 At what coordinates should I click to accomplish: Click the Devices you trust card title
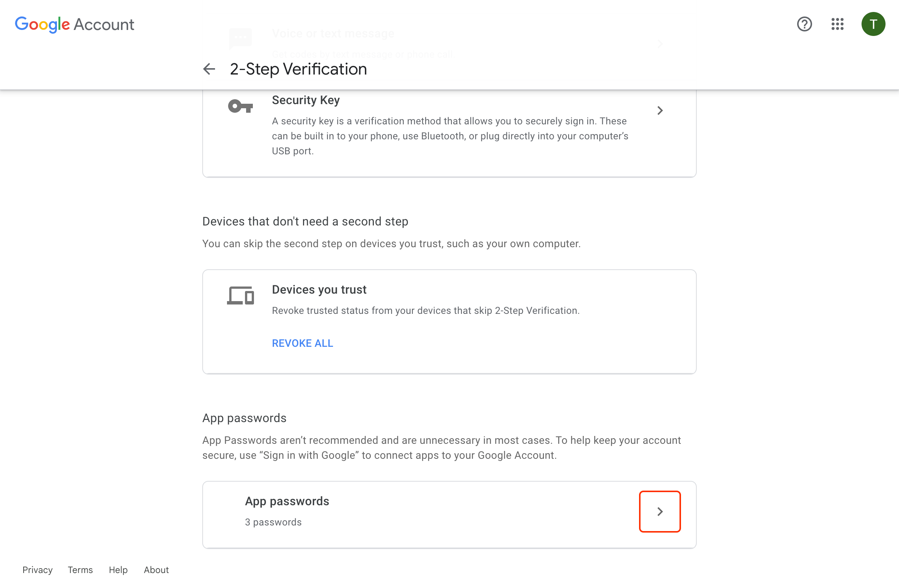point(319,289)
